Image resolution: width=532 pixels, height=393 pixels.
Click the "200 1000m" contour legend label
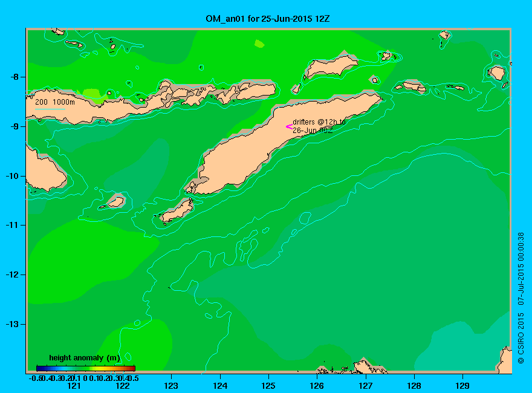[55, 102]
